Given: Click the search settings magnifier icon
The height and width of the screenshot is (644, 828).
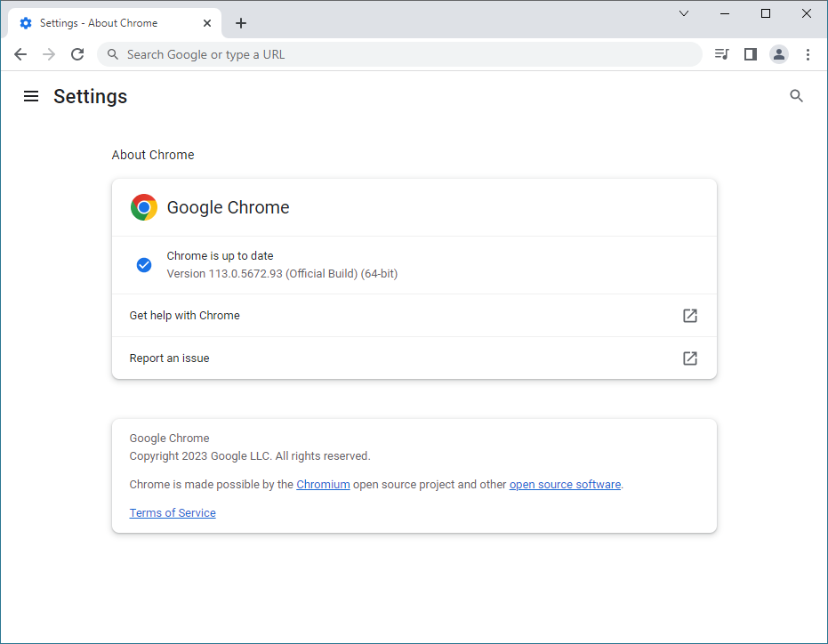Looking at the screenshot, I should point(796,96).
